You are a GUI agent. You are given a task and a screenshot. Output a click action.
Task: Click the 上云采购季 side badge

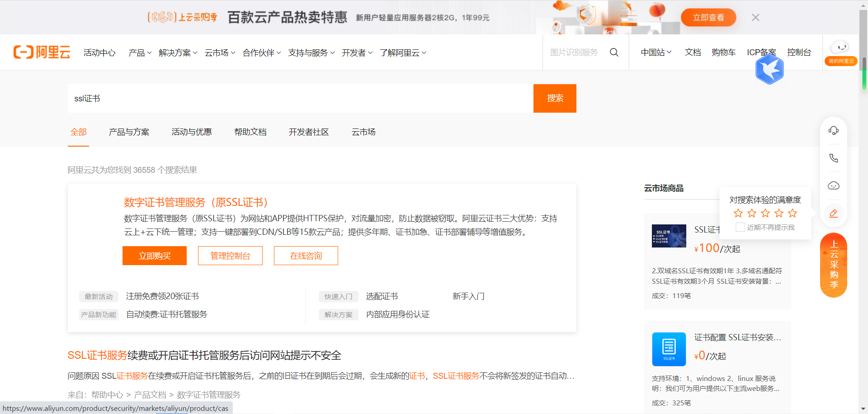point(834,265)
